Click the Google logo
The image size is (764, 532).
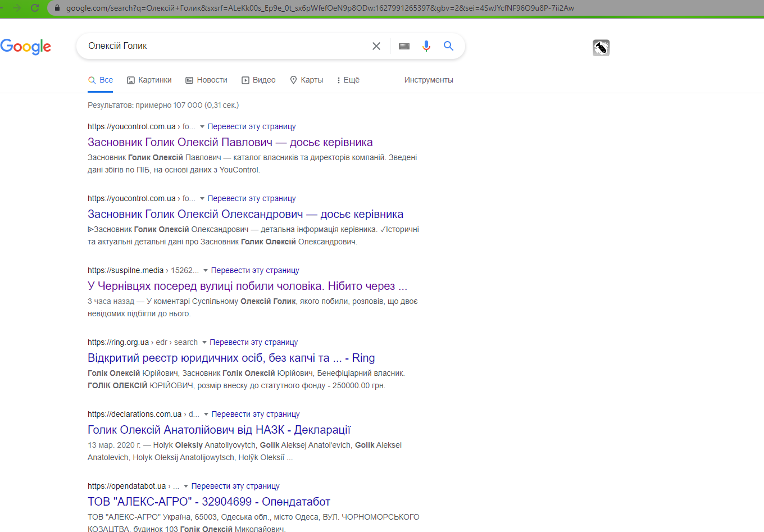pyautogui.click(x=26, y=47)
